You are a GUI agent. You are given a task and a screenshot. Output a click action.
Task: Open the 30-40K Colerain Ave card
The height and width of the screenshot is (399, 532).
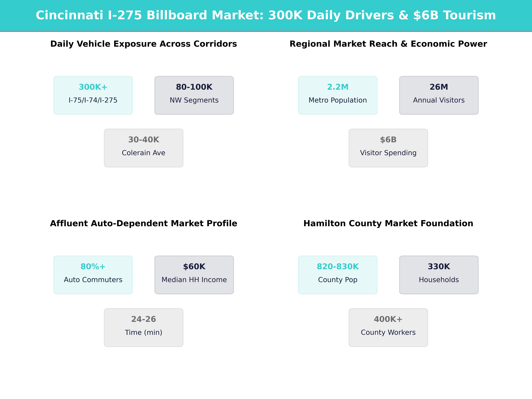[144, 148]
